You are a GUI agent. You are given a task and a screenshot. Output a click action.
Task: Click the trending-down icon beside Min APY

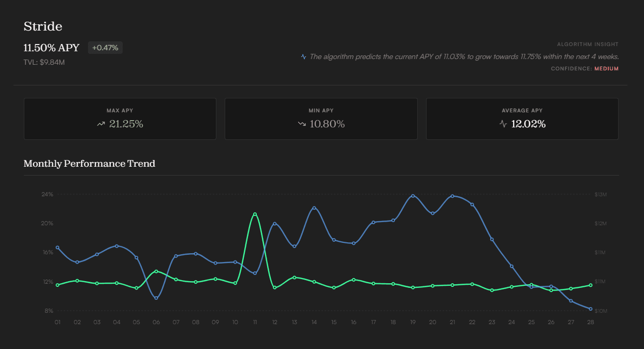[x=302, y=124]
